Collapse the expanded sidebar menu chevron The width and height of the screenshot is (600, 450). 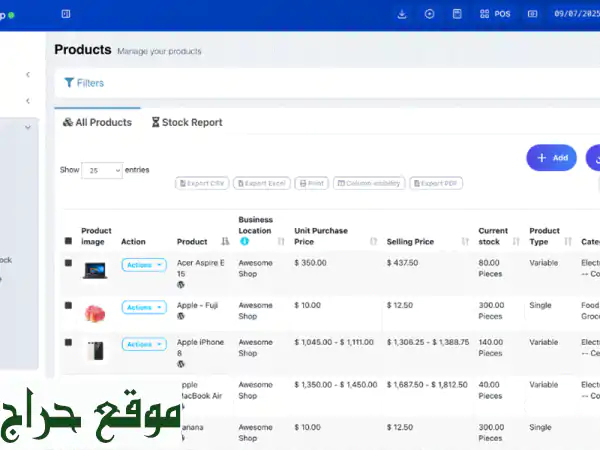[28, 127]
